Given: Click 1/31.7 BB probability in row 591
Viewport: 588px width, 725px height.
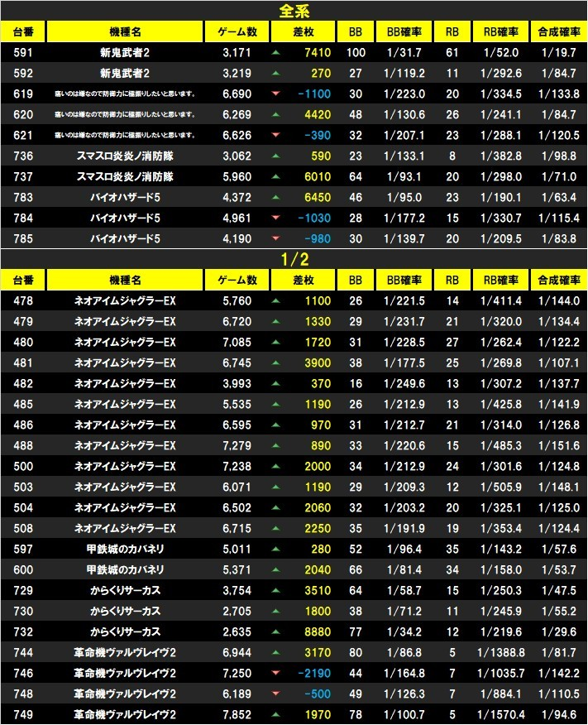Looking at the screenshot, I should [x=404, y=53].
